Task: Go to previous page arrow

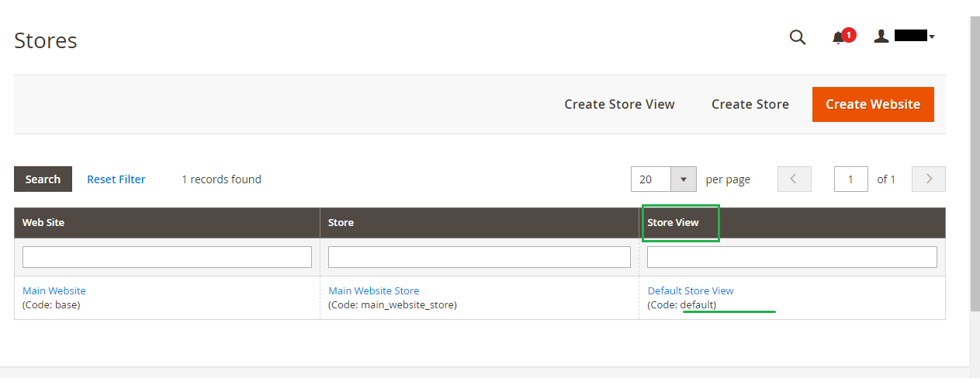Action: pyautogui.click(x=794, y=179)
